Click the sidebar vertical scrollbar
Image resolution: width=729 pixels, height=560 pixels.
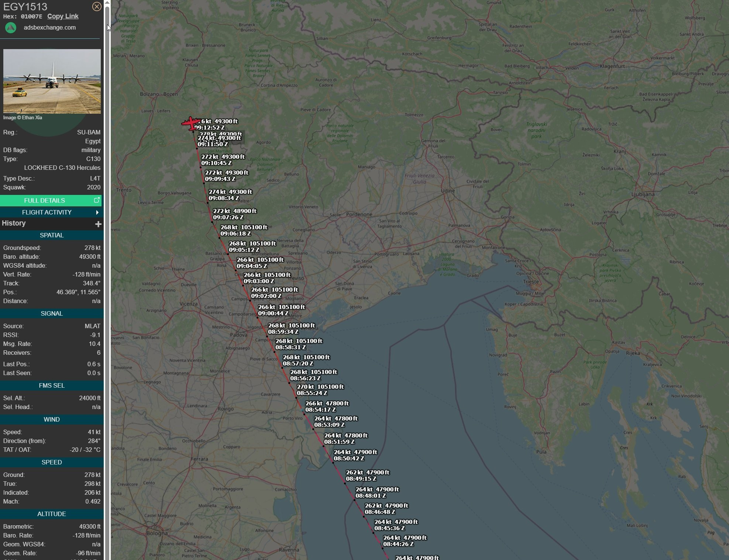coord(107,280)
